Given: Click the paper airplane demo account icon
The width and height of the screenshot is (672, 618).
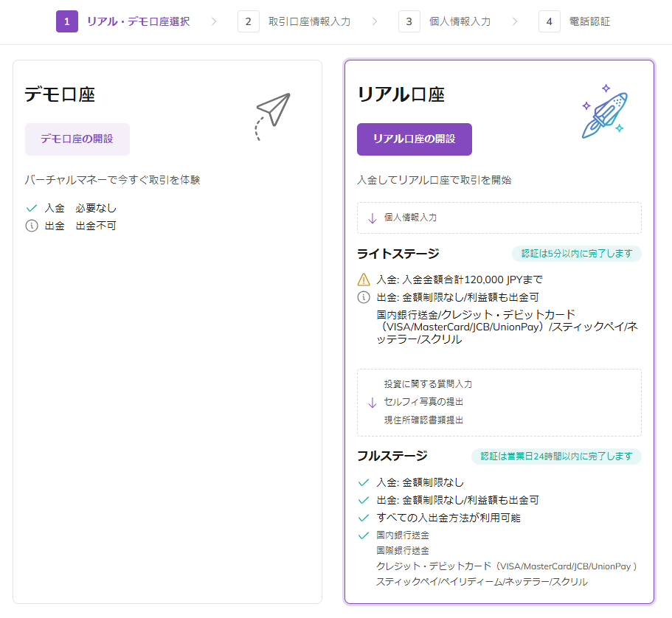Looking at the screenshot, I should [x=272, y=116].
